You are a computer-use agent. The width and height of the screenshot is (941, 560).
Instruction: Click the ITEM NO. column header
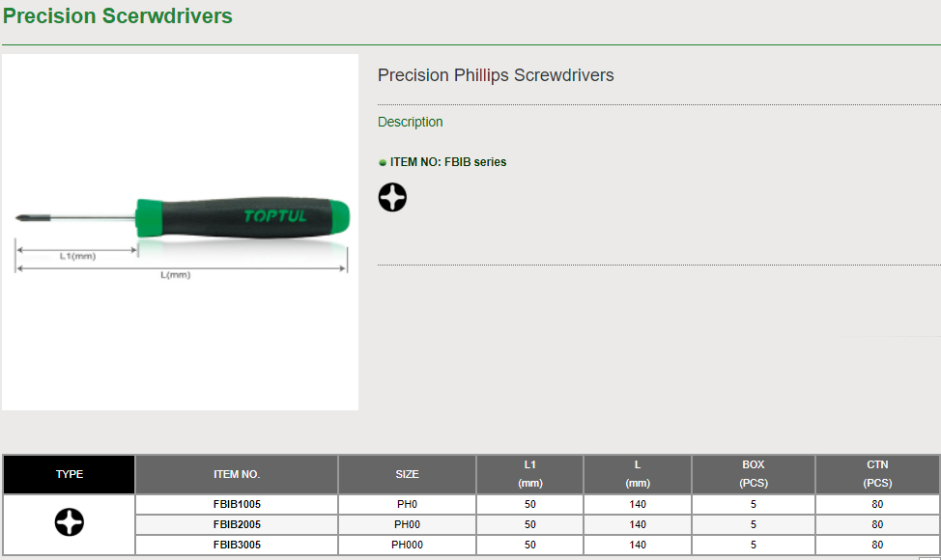click(237, 474)
